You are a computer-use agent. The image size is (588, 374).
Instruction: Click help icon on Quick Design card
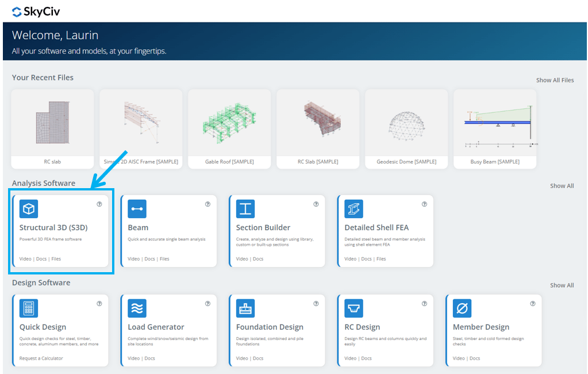99,303
